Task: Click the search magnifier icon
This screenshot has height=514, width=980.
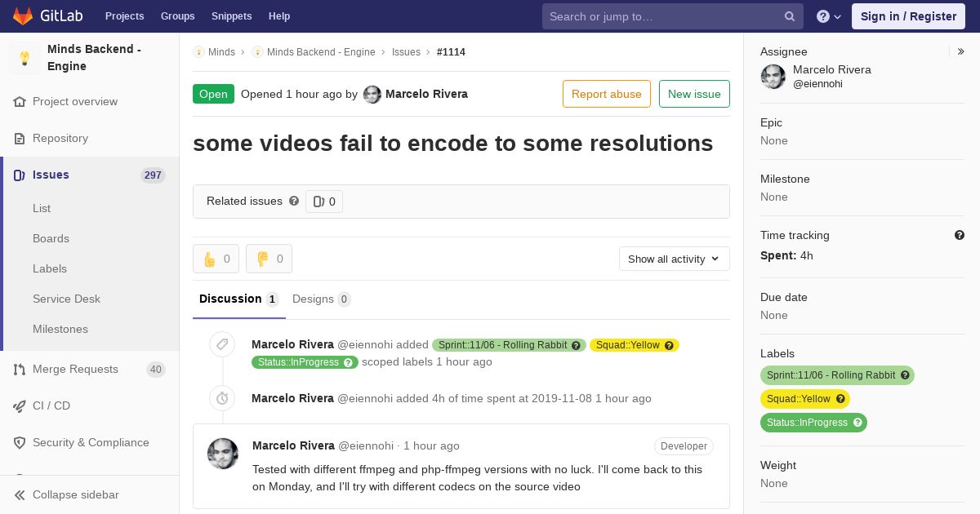Action: [790, 16]
